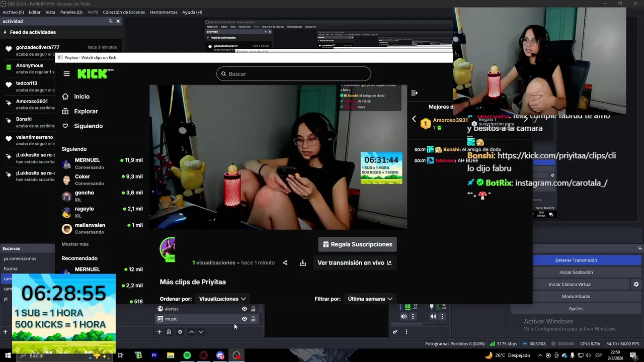Screen dimensions: 644x362
Task: Open Paneles menu
Action: 71,12
